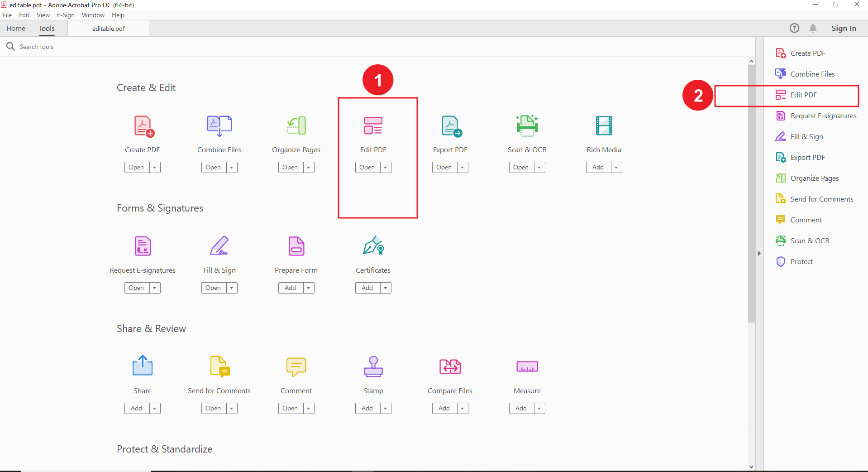The image size is (868, 472).
Task: Click the Send for Comments icon in Share & Review
Action: 220,366
